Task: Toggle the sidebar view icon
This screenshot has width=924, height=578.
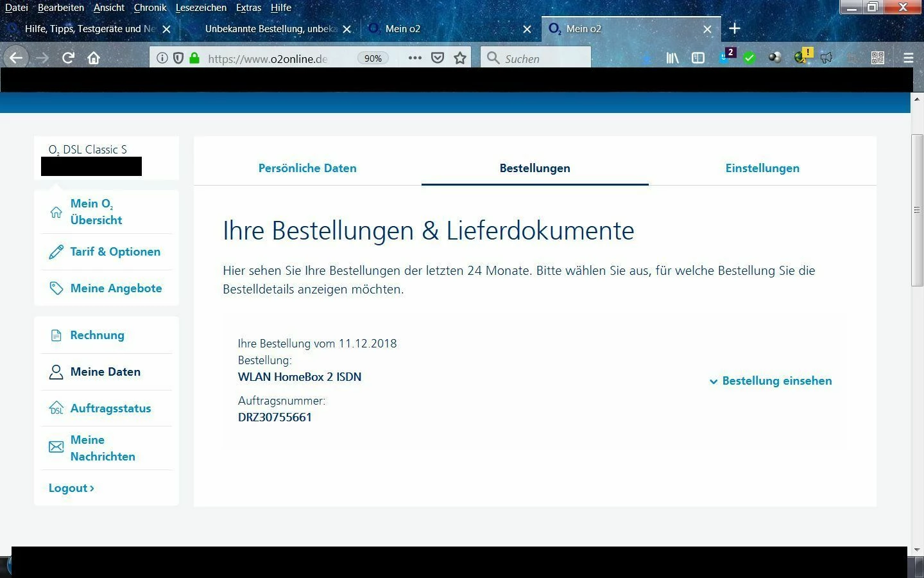Action: pyautogui.click(x=697, y=58)
